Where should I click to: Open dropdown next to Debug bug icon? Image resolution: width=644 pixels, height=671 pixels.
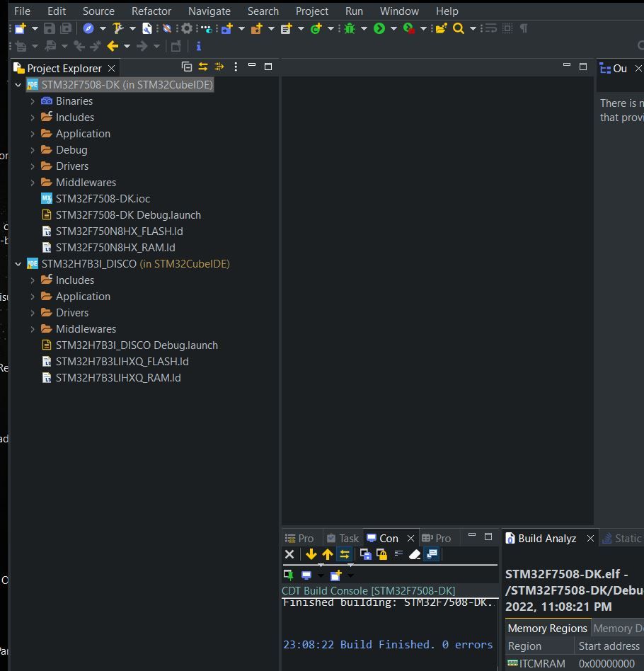pos(364,29)
